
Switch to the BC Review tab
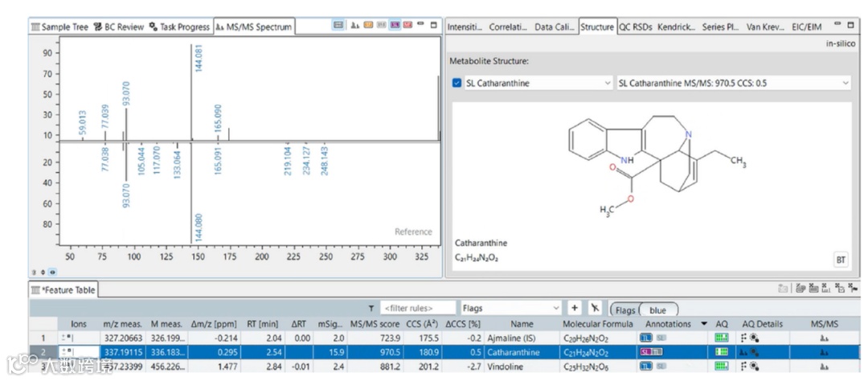pyautogui.click(x=118, y=27)
